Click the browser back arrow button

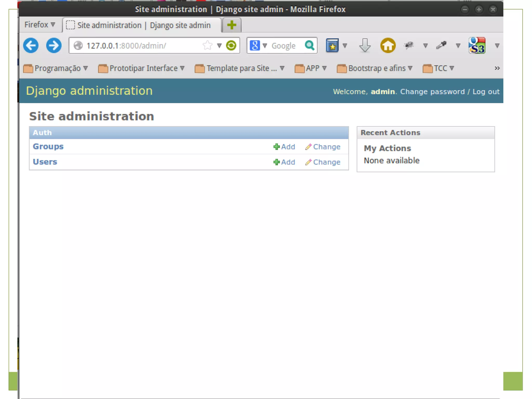pyautogui.click(x=31, y=45)
